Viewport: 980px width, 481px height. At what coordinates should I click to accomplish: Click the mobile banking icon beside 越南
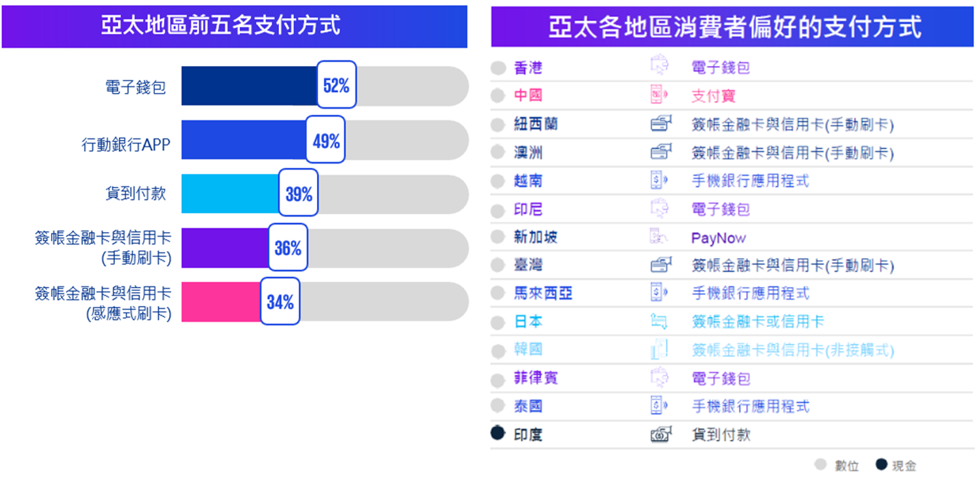(x=660, y=180)
